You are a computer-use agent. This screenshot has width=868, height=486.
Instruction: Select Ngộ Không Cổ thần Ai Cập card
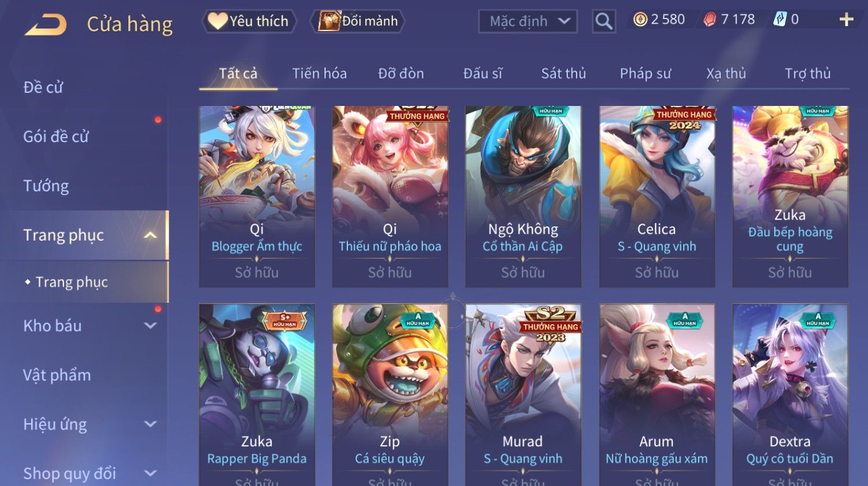pyautogui.click(x=523, y=196)
